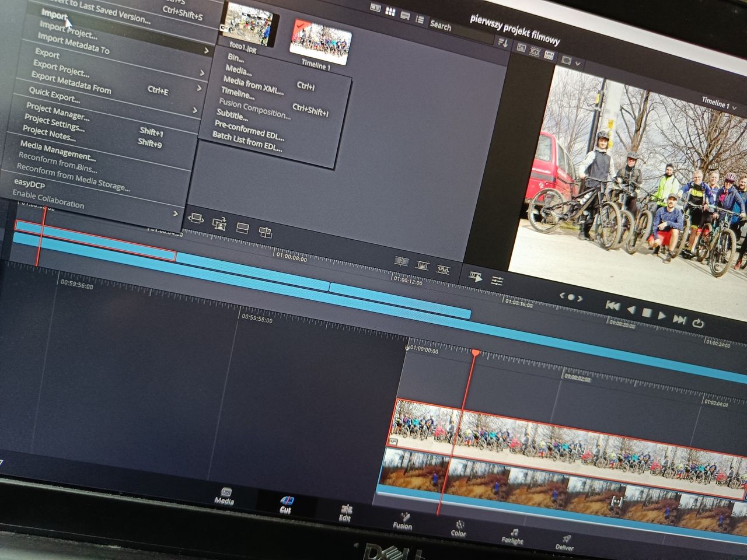Viewport: 747px width, 560px height.
Task: Choose Import Project from File menu
Action: (68, 29)
